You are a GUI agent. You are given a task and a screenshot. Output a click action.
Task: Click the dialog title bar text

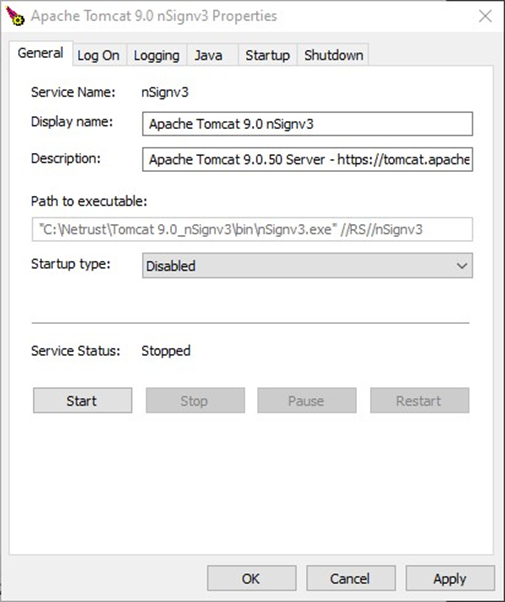154,16
